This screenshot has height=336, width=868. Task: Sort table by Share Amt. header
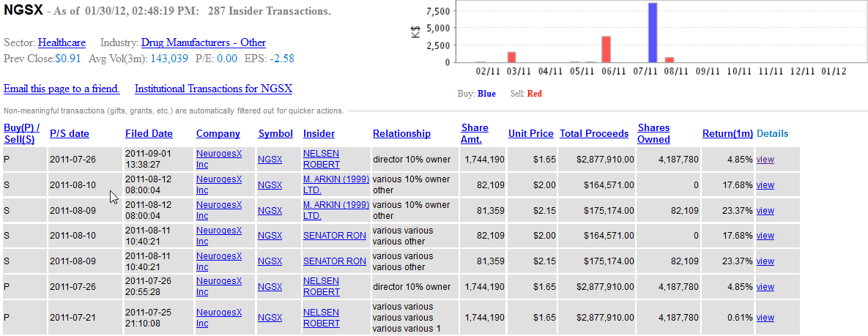point(475,133)
